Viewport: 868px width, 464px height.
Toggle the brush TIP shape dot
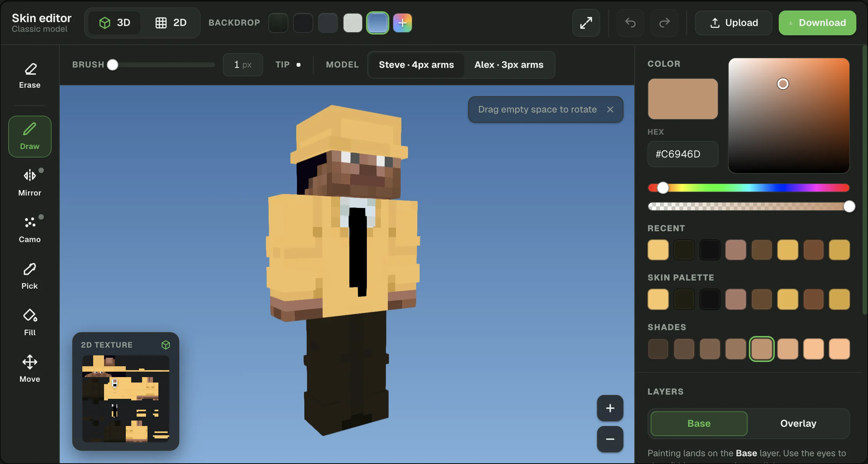(299, 65)
